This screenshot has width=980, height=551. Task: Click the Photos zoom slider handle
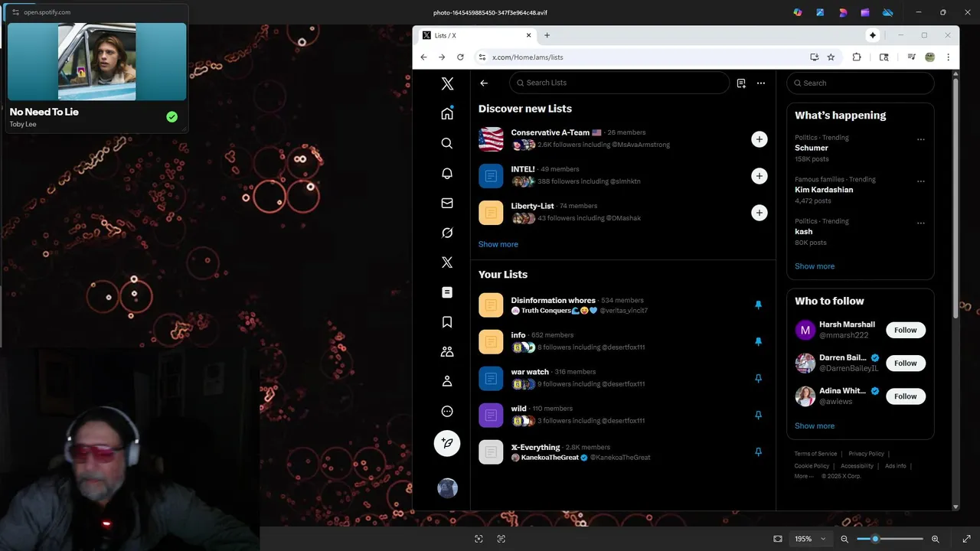(x=875, y=539)
